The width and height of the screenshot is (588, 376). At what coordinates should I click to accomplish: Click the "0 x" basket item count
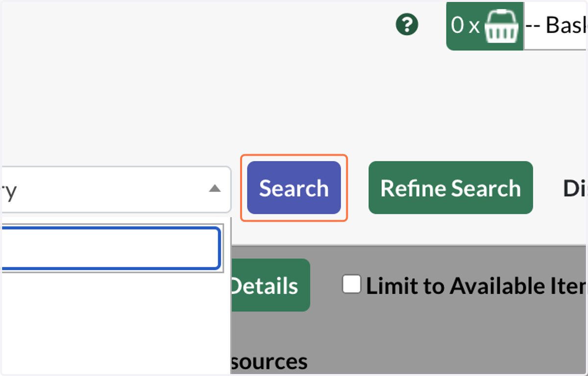click(x=465, y=25)
